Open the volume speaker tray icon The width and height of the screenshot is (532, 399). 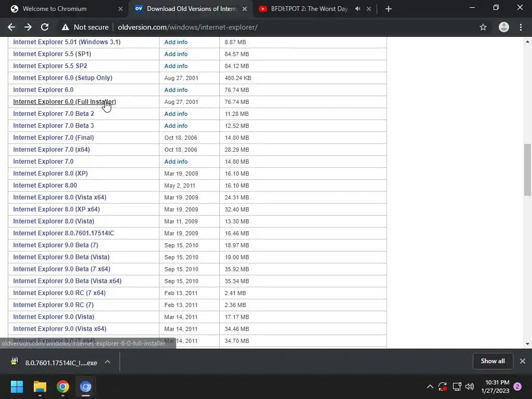coord(470,387)
